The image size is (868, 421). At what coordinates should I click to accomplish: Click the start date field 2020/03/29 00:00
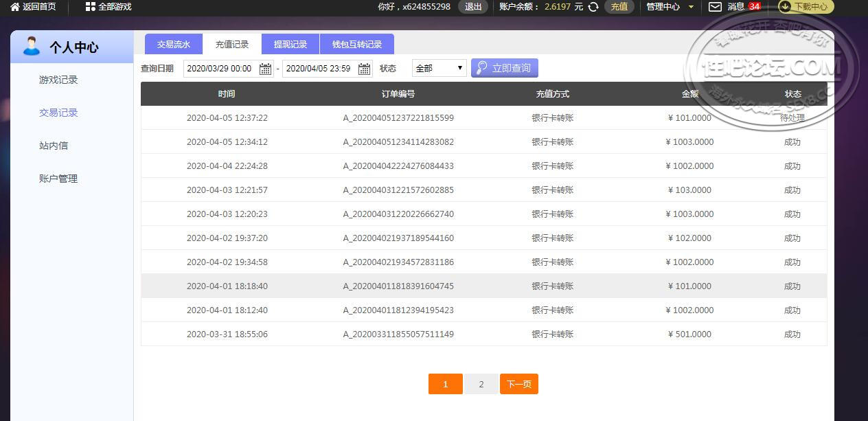pos(228,69)
